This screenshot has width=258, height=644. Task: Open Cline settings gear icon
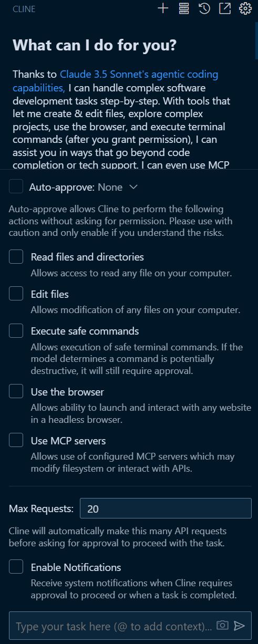pos(245,8)
